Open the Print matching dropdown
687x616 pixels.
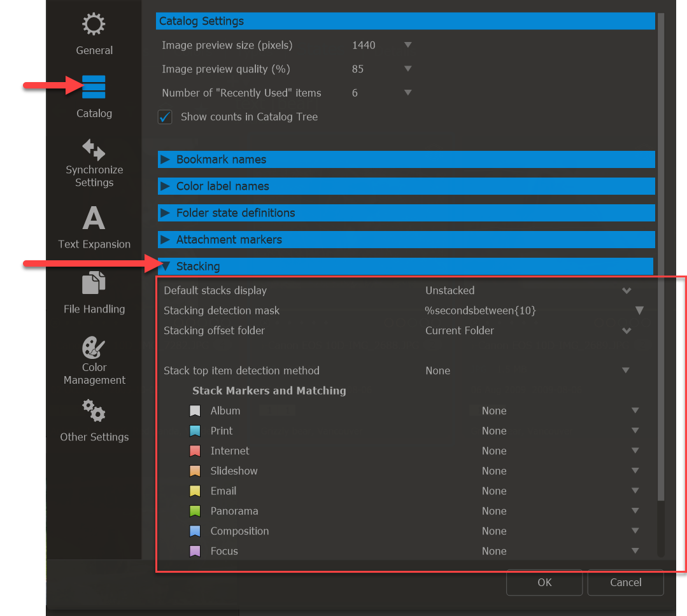pos(635,430)
